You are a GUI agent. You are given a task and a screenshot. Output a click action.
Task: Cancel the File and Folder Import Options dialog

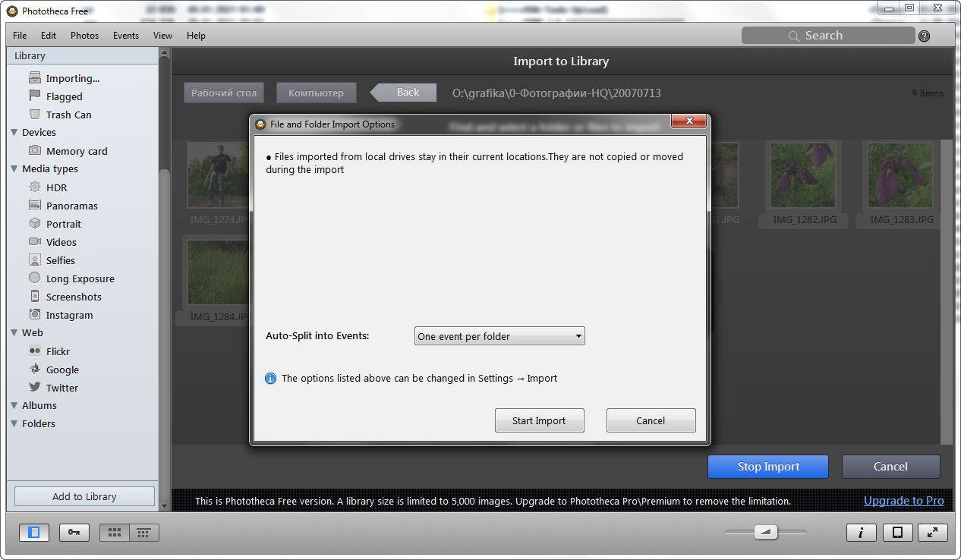point(651,420)
